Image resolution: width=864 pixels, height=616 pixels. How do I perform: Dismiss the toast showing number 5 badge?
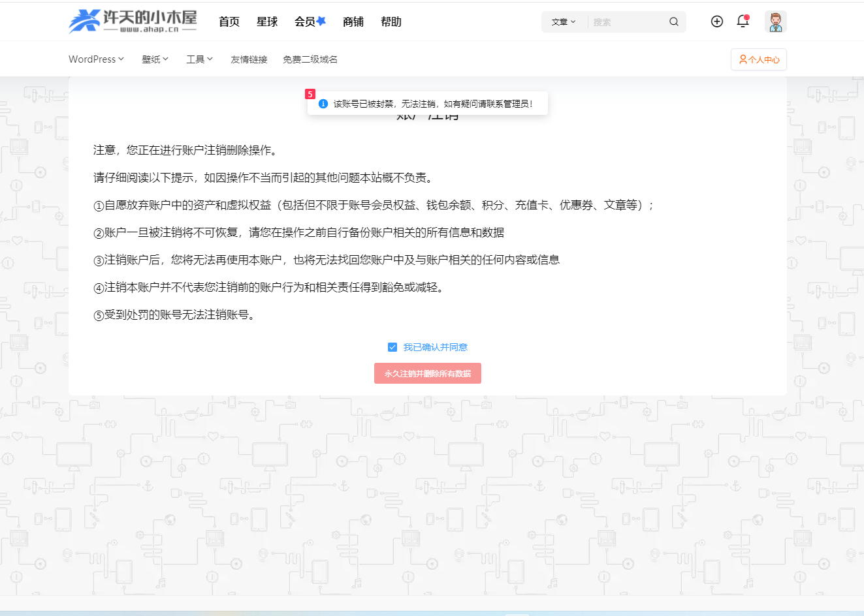pyautogui.click(x=310, y=94)
